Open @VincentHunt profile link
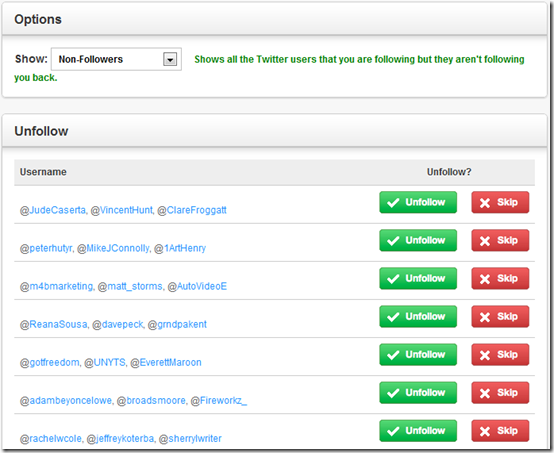 [x=122, y=210]
